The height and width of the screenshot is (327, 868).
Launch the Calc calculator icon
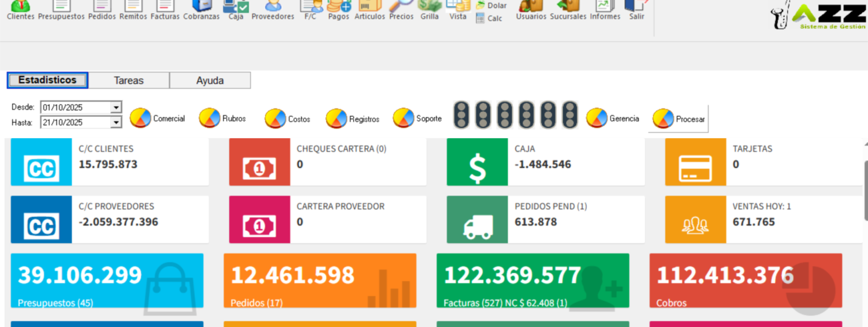(x=489, y=19)
